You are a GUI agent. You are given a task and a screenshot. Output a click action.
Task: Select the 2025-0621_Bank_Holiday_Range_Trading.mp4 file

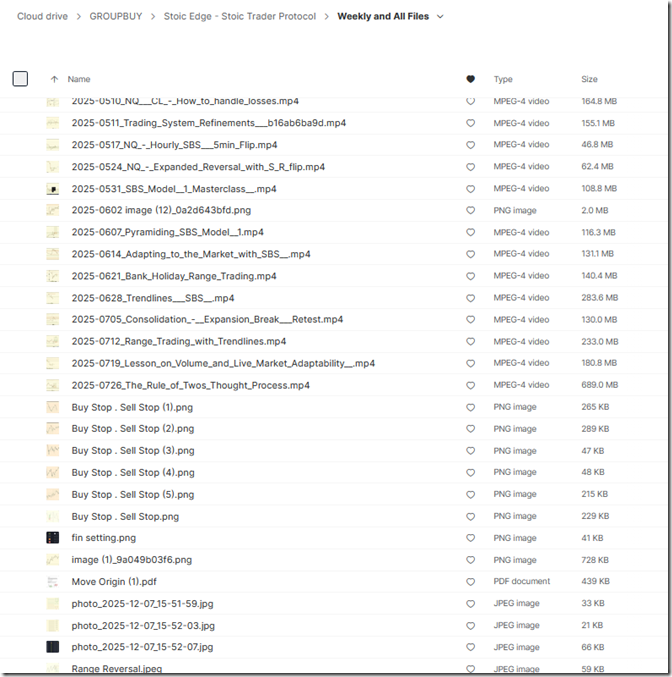[174, 276]
